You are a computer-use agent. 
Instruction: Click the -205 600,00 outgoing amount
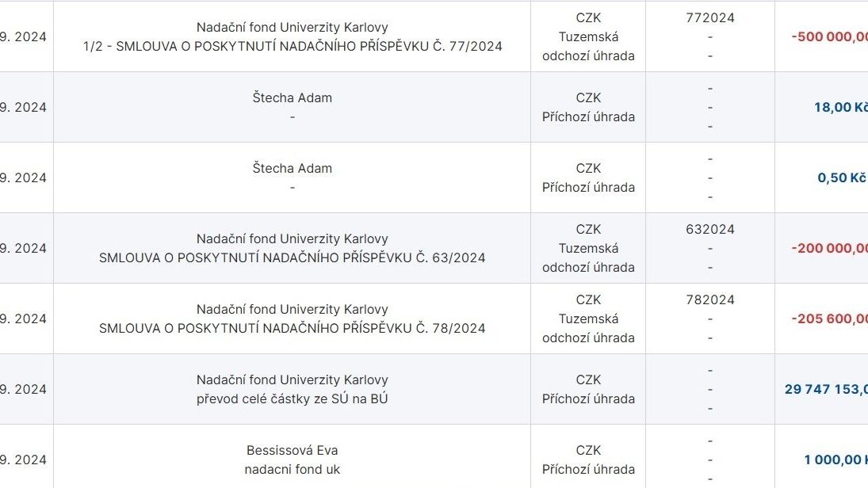[x=829, y=318]
